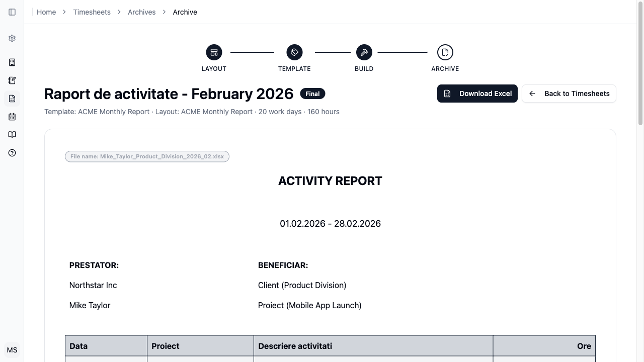This screenshot has height=362, width=644.
Task: Open the company section using the building icon
Action: click(12, 62)
